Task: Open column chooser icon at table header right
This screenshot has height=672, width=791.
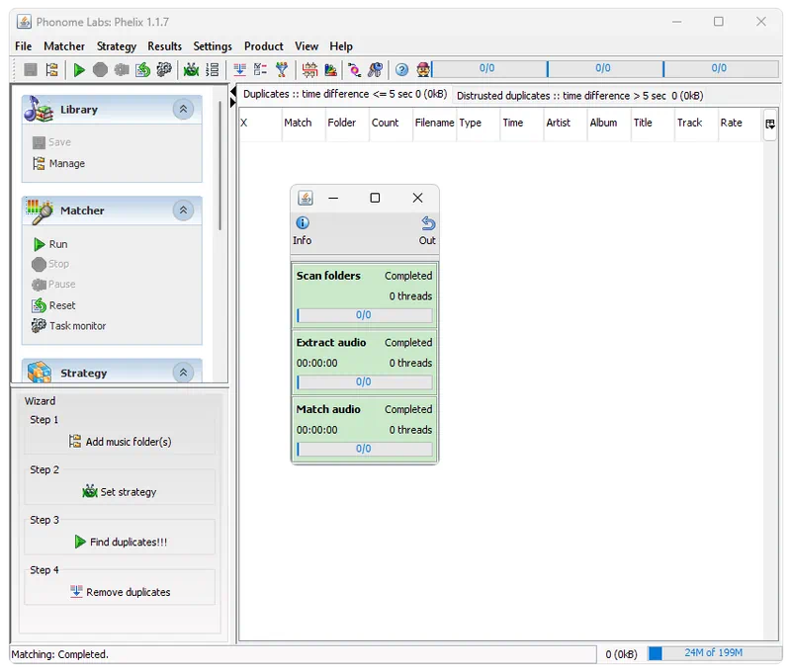Action: tap(770, 124)
